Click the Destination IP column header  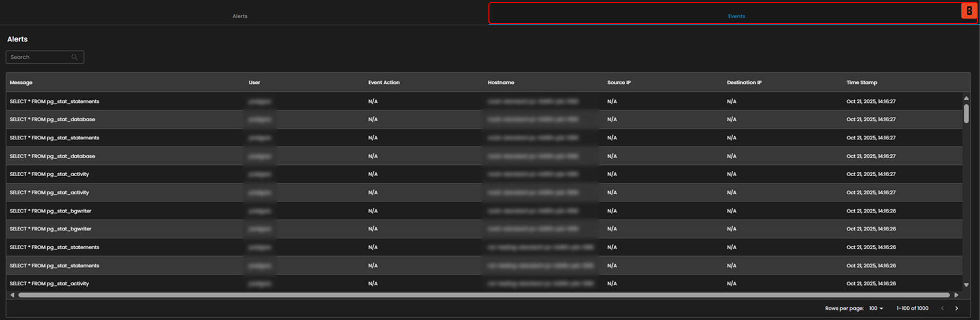point(744,83)
